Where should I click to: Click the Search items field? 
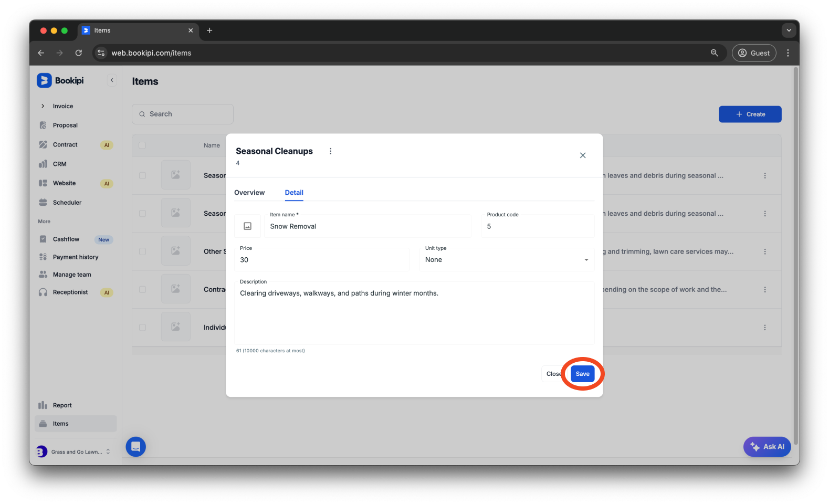[183, 114]
